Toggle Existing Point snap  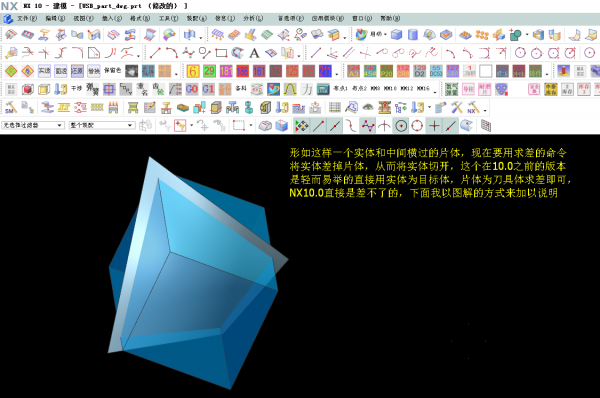point(434,126)
